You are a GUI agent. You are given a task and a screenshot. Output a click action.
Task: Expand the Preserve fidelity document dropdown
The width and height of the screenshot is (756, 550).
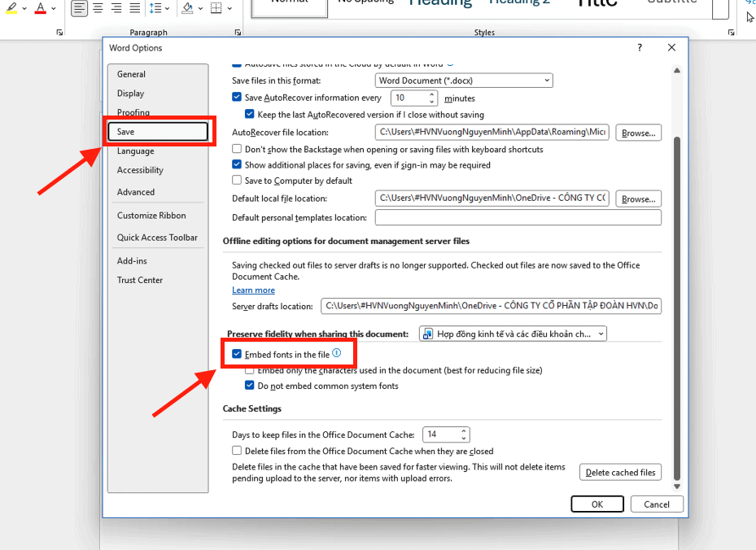point(513,334)
